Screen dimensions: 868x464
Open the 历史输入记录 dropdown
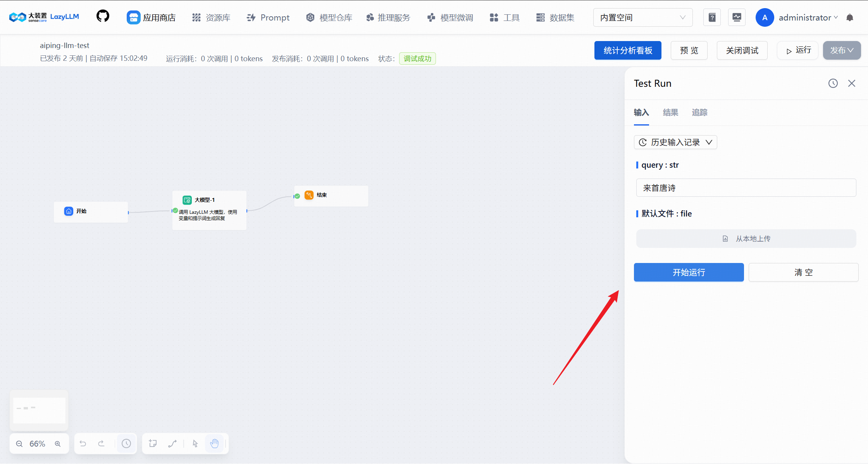click(x=675, y=142)
